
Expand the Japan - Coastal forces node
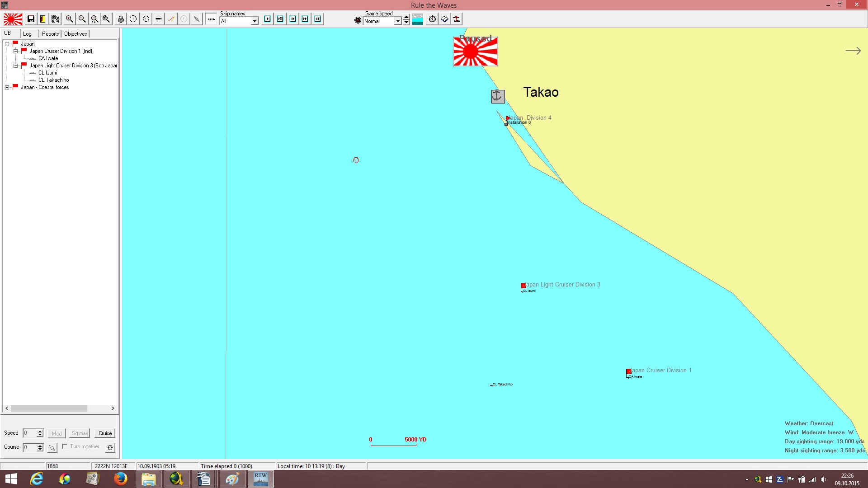[x=7, y=87]
